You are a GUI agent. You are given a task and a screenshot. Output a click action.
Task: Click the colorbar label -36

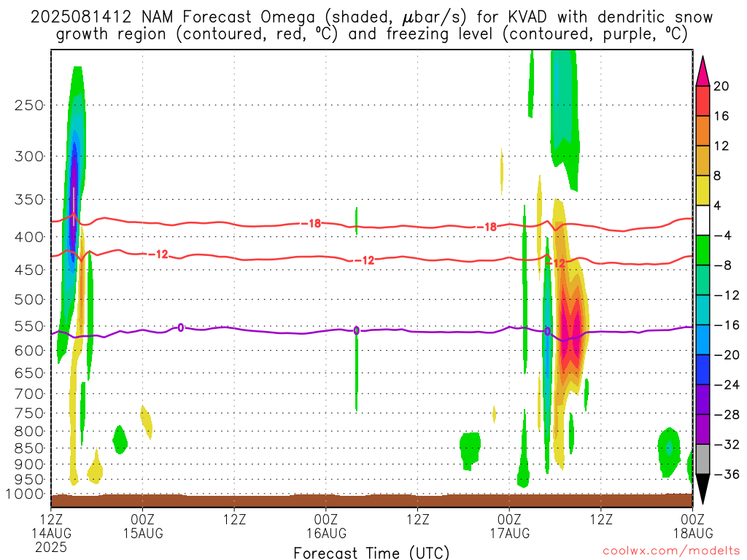point(727,474)
